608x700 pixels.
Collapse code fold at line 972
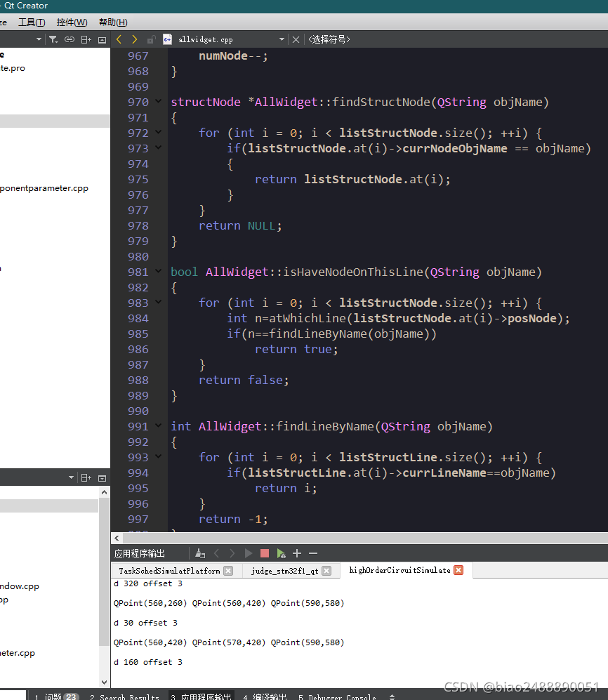coord(159,132)
